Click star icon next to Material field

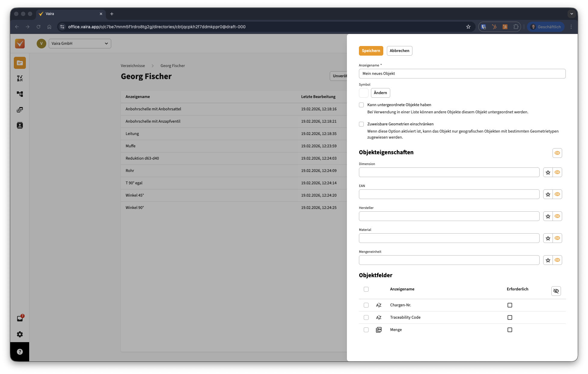click(x=548, y=238)
